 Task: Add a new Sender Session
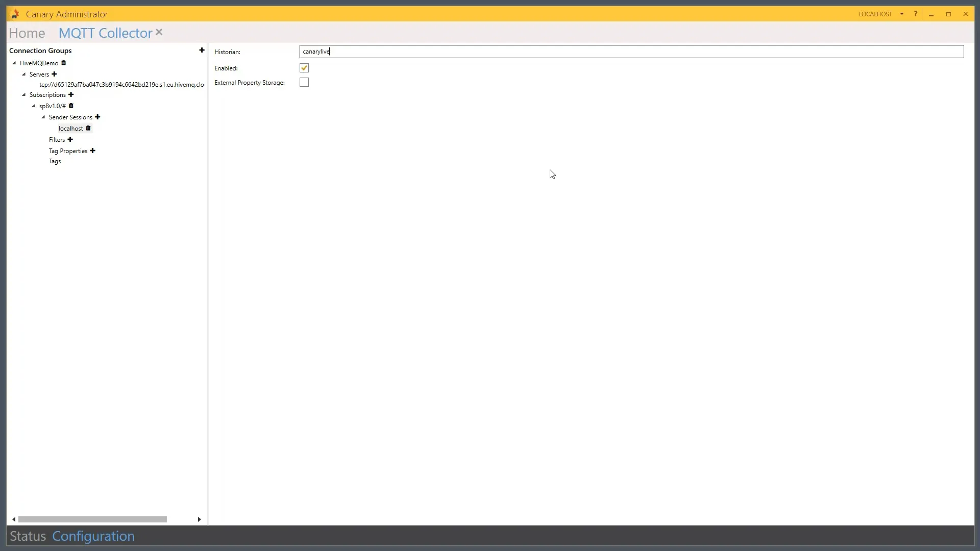[x=97, y=117]
